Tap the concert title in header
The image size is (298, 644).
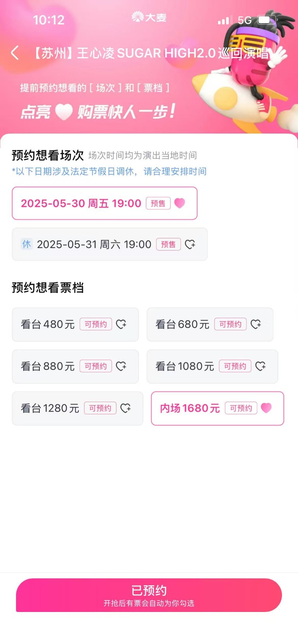151,53
